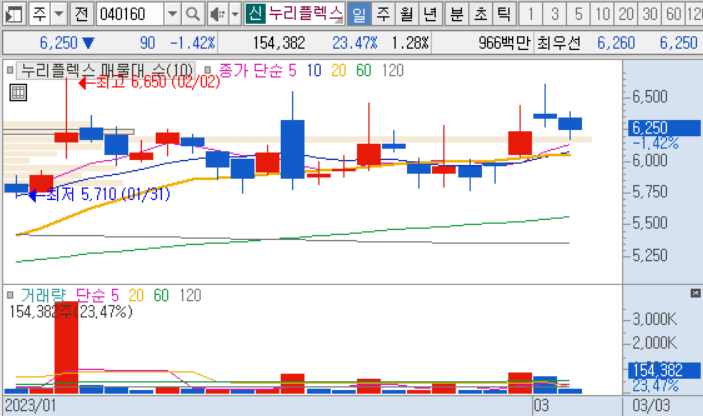This screenshot has width=703, height=416.
Task: Click the 신 badge beside stock name
Action: pos(255,14)
